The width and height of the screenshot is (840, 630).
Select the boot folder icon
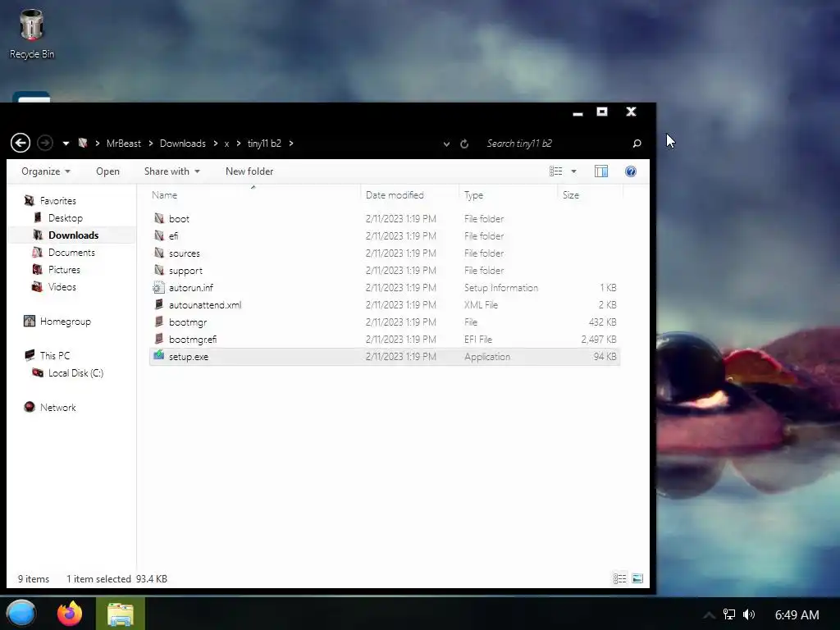(159, 218)
